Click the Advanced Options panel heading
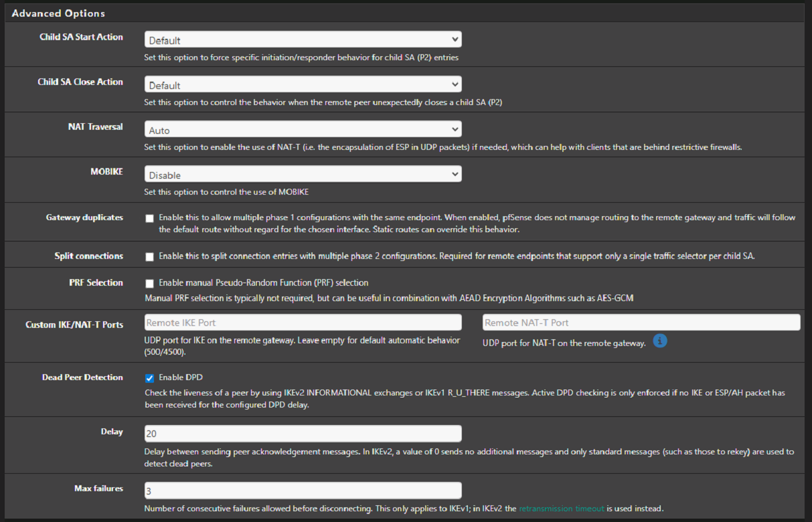The height and width of the screenshot is (522, 812). [58, 13]
